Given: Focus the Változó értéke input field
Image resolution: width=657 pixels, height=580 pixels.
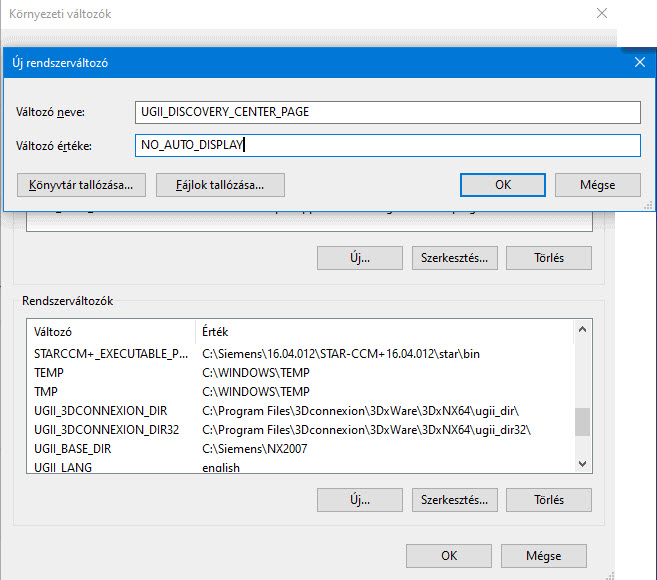Looking at the screenshot, I should tap(387, 146).
